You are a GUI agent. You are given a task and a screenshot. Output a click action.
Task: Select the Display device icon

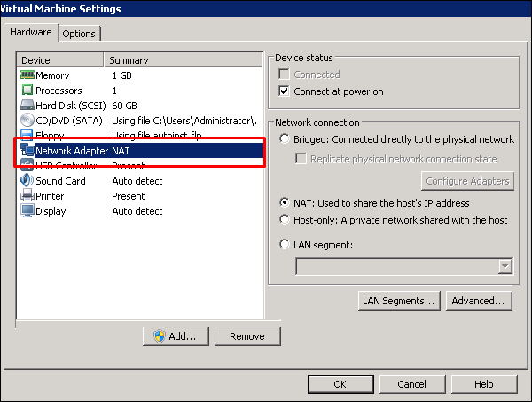(x=27, y=212)
